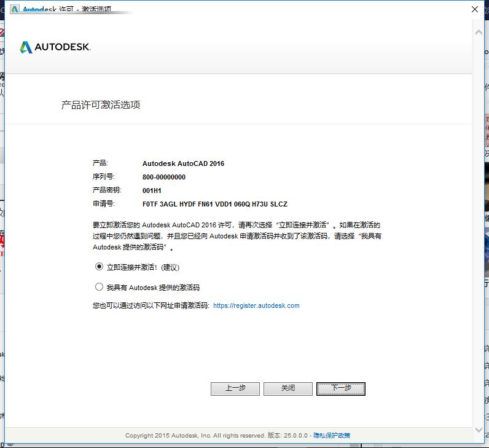
Task: Click the scrollbar down arrow
Action: 479,430
